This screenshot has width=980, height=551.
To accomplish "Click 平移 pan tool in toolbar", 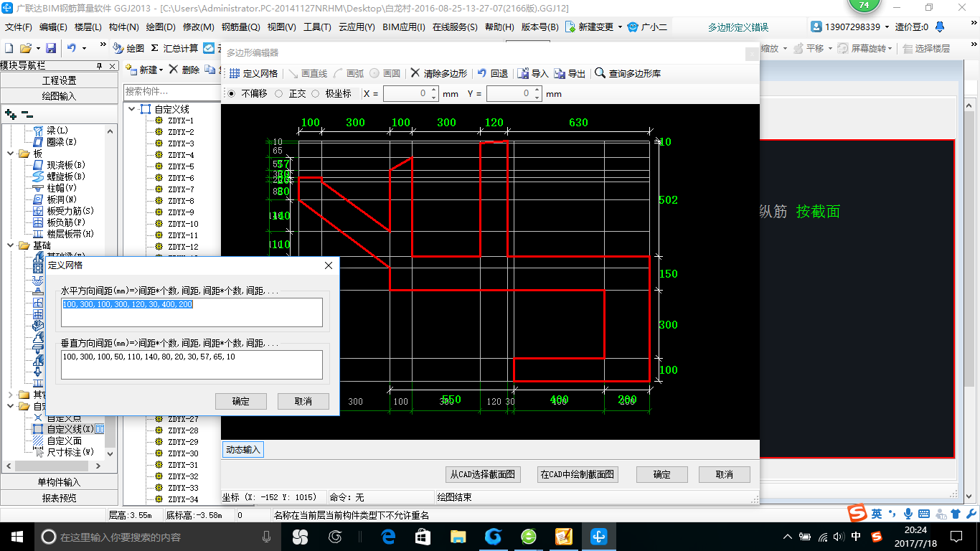I will click(x=809, y=48).
